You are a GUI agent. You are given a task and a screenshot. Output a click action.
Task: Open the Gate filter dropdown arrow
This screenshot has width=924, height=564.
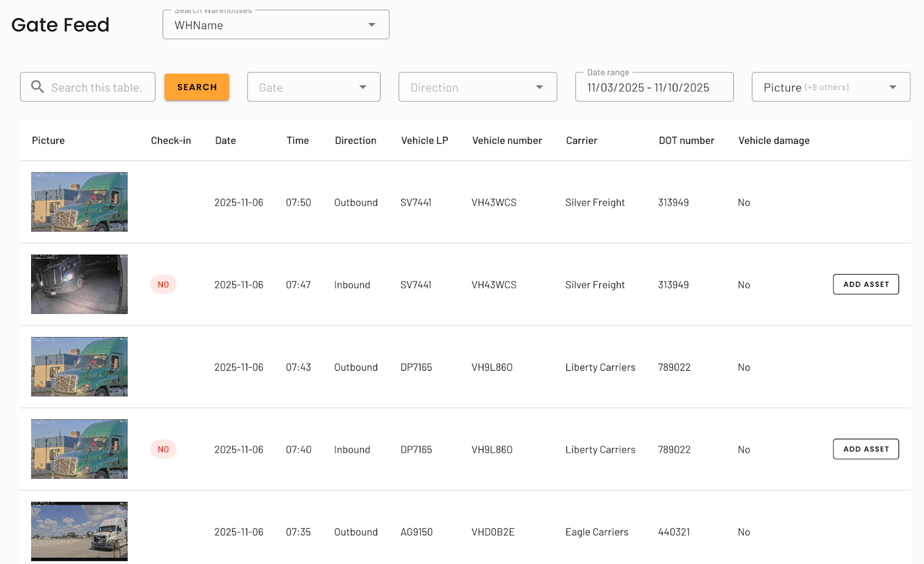(x=363, y=87)
